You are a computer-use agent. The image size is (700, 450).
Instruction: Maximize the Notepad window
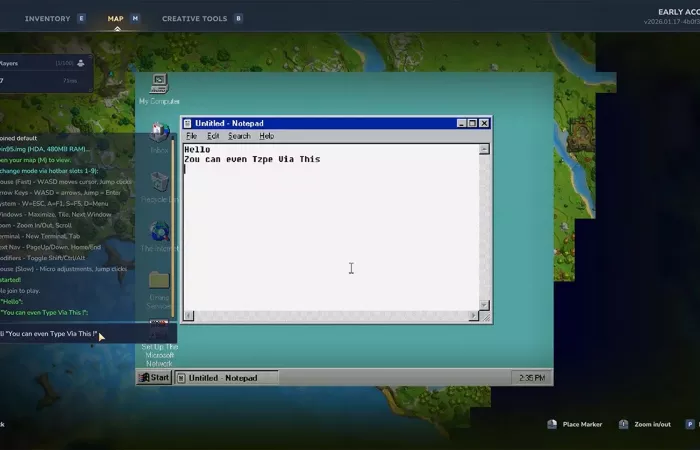click(472, 123)
